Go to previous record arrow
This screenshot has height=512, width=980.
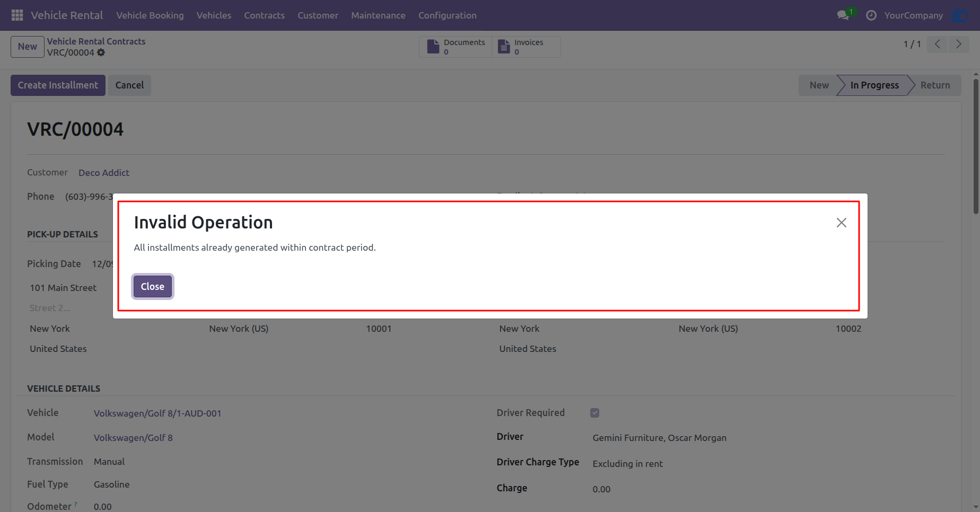[x=938, y=44]
